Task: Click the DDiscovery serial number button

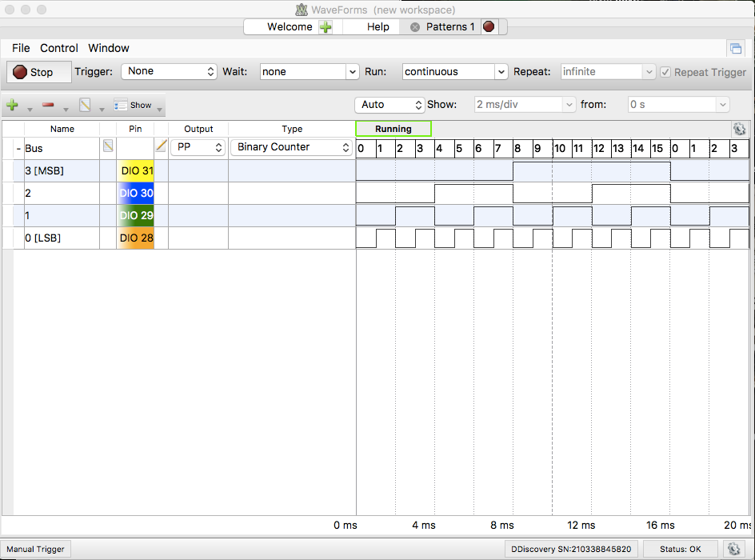Action: tap(571, 549)
